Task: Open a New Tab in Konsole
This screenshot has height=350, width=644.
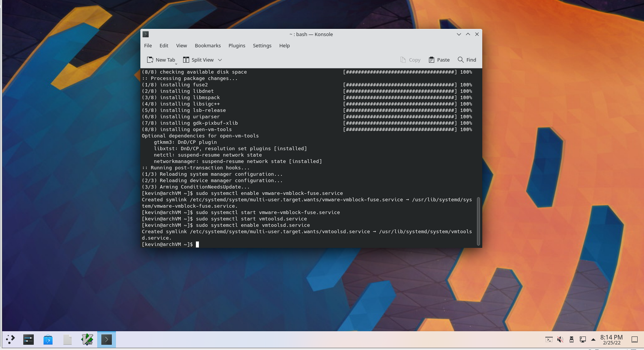Action: pos(161,60)
